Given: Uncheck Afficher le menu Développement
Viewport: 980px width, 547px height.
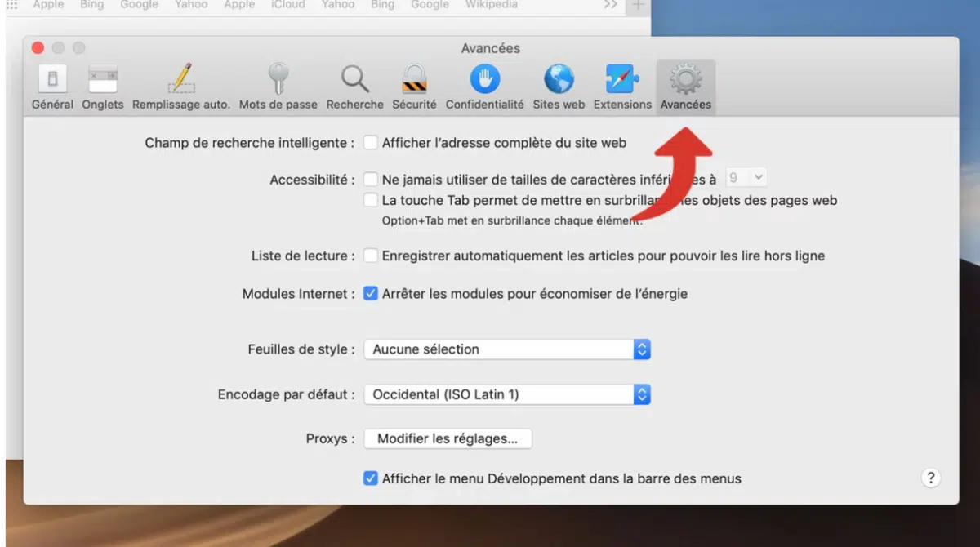Looking at the screenshot, I should pos(371,478).
